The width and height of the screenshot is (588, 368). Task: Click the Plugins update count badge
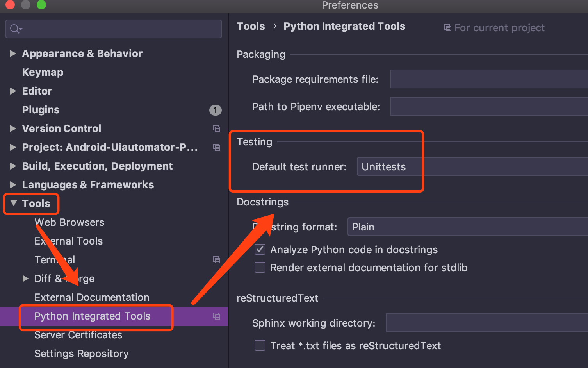click(x=215, y=110)
